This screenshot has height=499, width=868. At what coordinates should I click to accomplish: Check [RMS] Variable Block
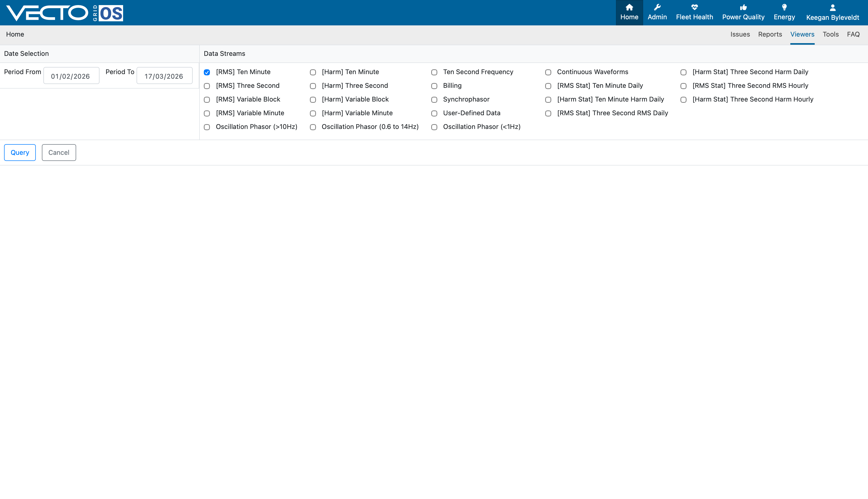tap(207, 100)
